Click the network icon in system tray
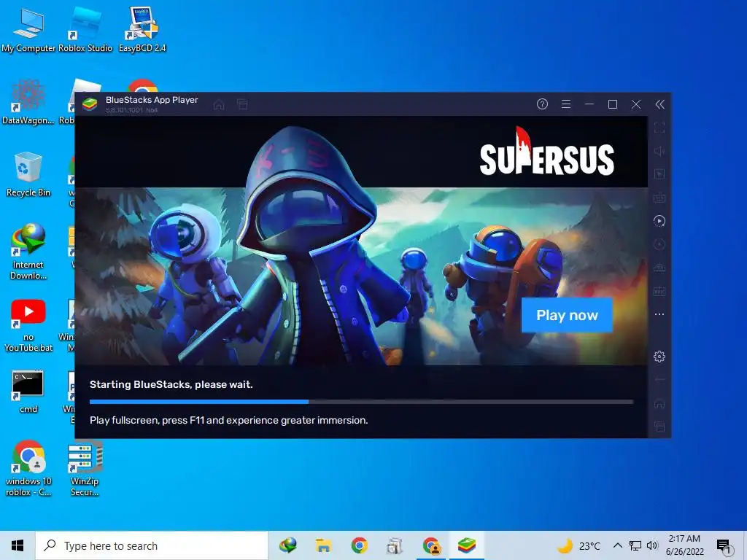 click(635, 545)
